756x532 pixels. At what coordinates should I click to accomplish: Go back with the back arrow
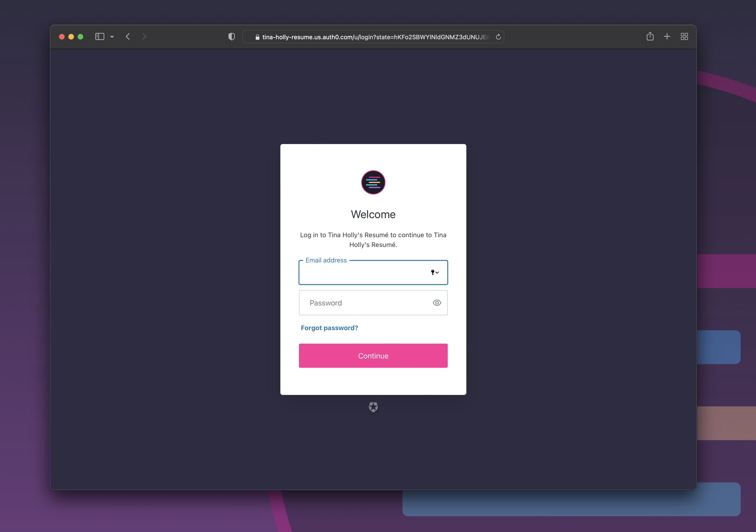pos(128,36)
